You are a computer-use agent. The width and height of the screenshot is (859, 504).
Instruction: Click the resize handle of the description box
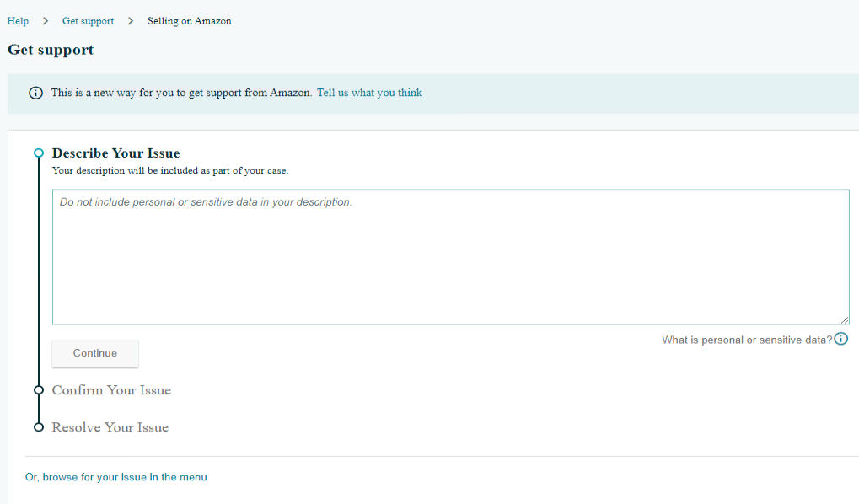pyautogui.click(x=844, y=319)
